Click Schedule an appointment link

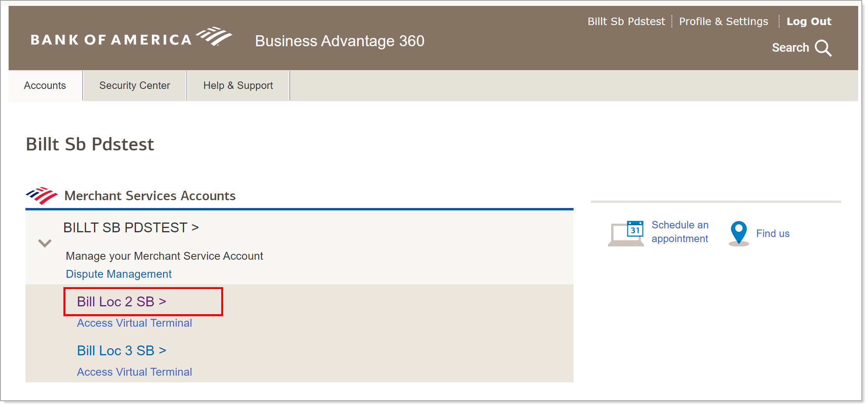coord(680,232)
